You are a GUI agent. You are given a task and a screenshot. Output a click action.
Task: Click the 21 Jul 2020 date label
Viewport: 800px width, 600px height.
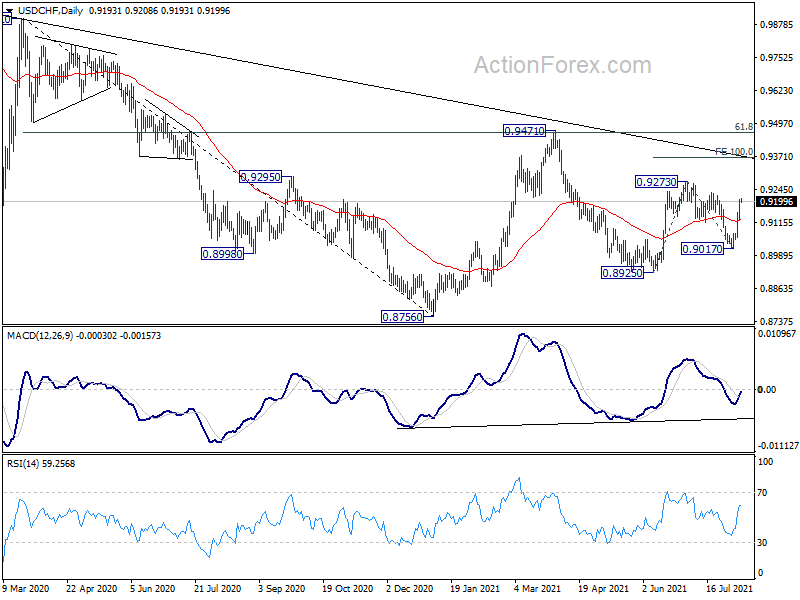217,588
